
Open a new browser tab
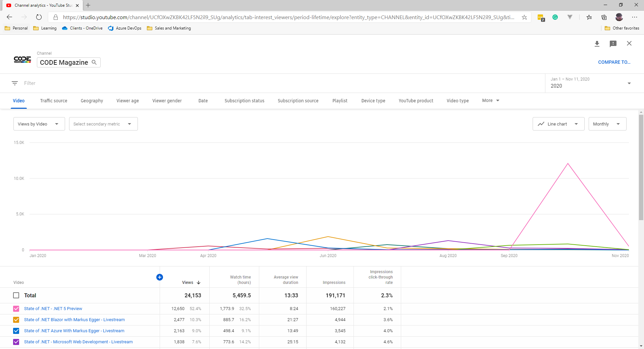[x=88, y=5]
